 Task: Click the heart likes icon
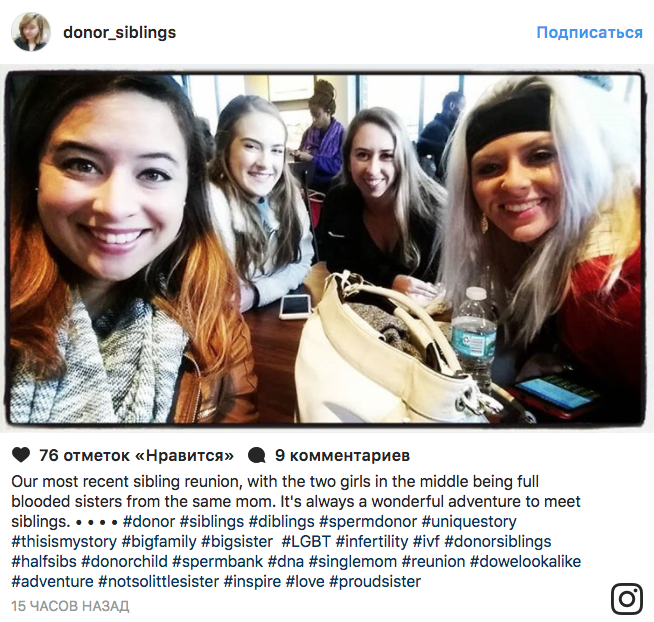(21, 455)
